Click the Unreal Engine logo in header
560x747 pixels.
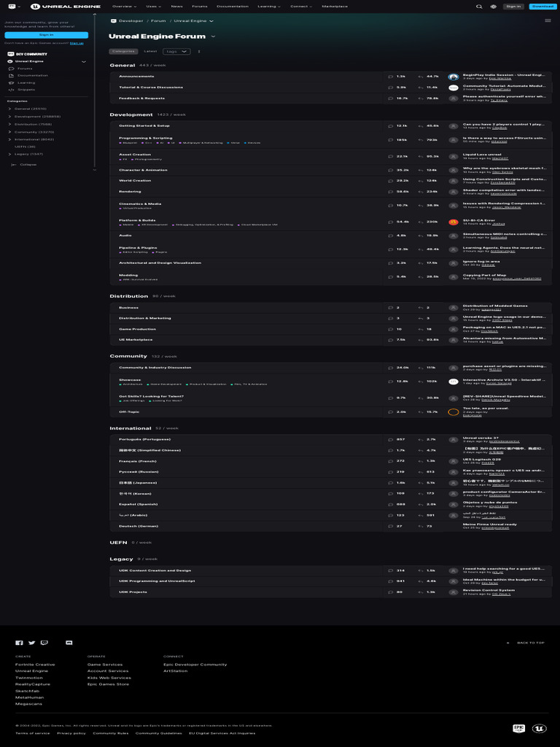coord(66,7)
